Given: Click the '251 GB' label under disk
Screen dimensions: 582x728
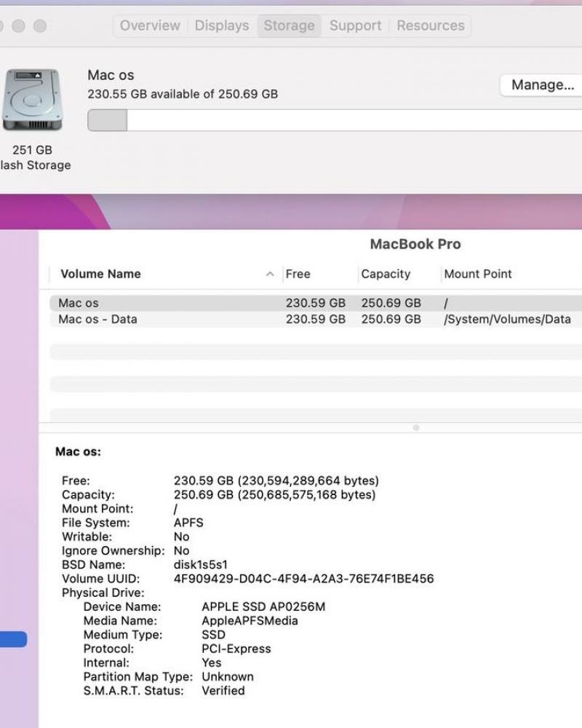Looking at the screenshot, I should coord(32,150).
